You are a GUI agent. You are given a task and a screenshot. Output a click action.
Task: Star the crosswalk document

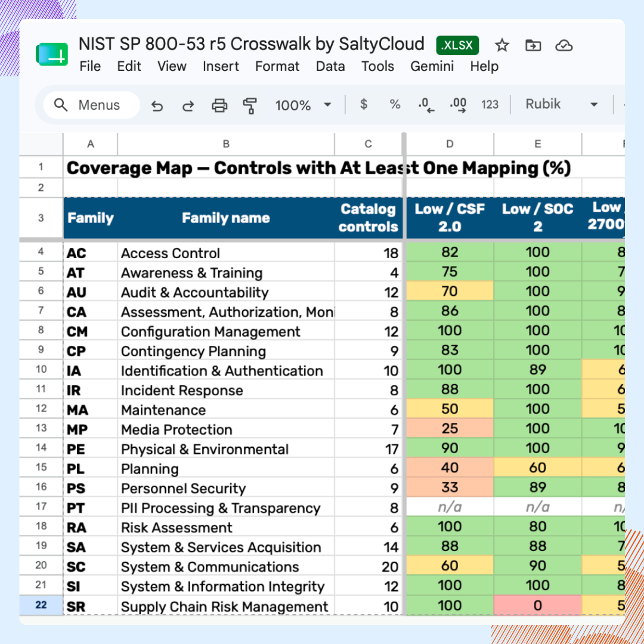pyautogui.click(x=501, y=45)
